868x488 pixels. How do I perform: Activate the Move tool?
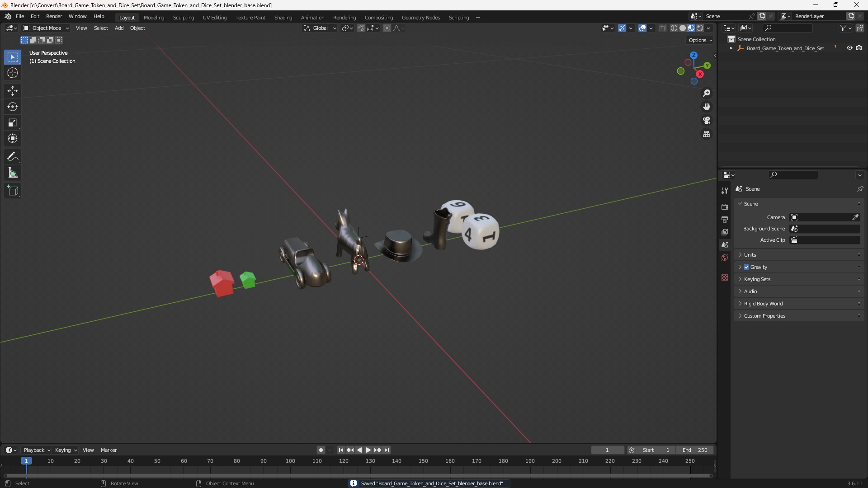click(x=13, y=91)
